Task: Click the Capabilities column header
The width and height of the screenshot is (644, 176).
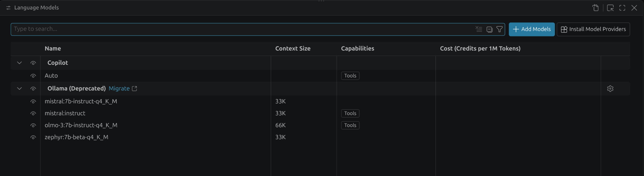Action: (357, 48)
